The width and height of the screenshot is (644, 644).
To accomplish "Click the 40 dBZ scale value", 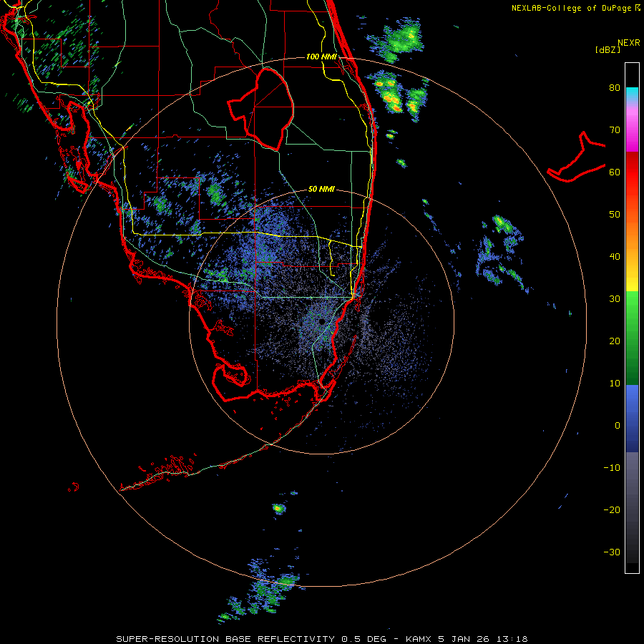I will (x=614, y=257).
